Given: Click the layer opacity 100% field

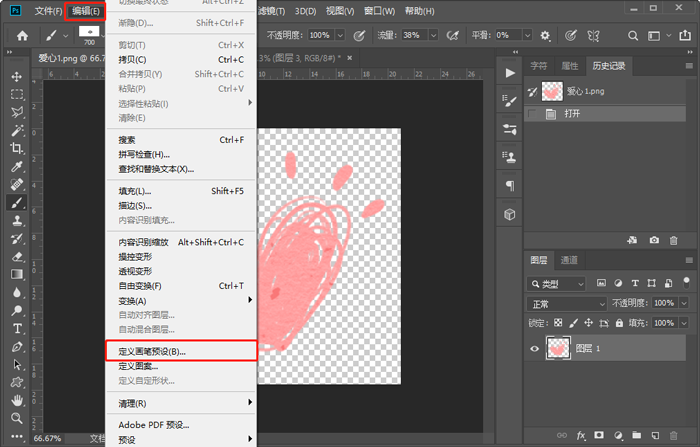Looking at the screenshot, I should coord(663,303).
